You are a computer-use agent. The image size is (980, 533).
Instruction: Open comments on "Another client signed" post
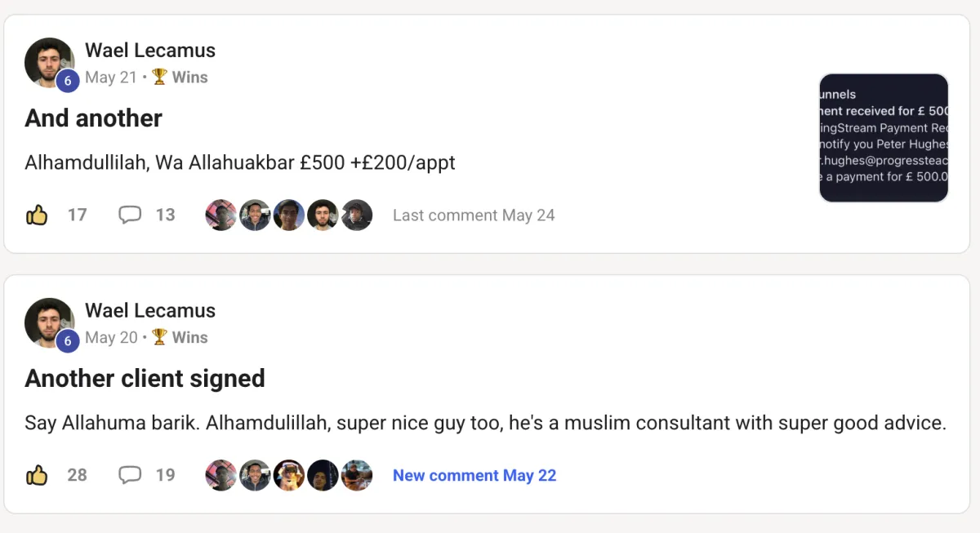tap(131, 476)
